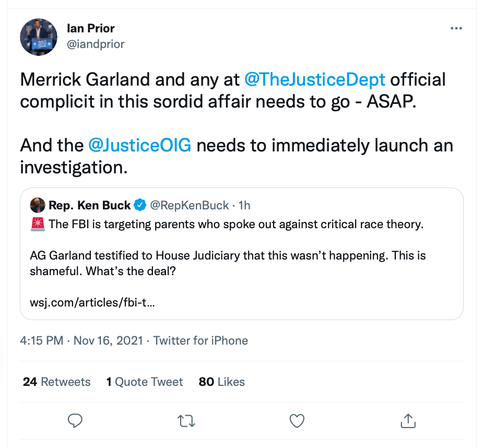The image size is (484, 448).
Task: Click the Twitter for iPhone source link
Action: point(200,341)
